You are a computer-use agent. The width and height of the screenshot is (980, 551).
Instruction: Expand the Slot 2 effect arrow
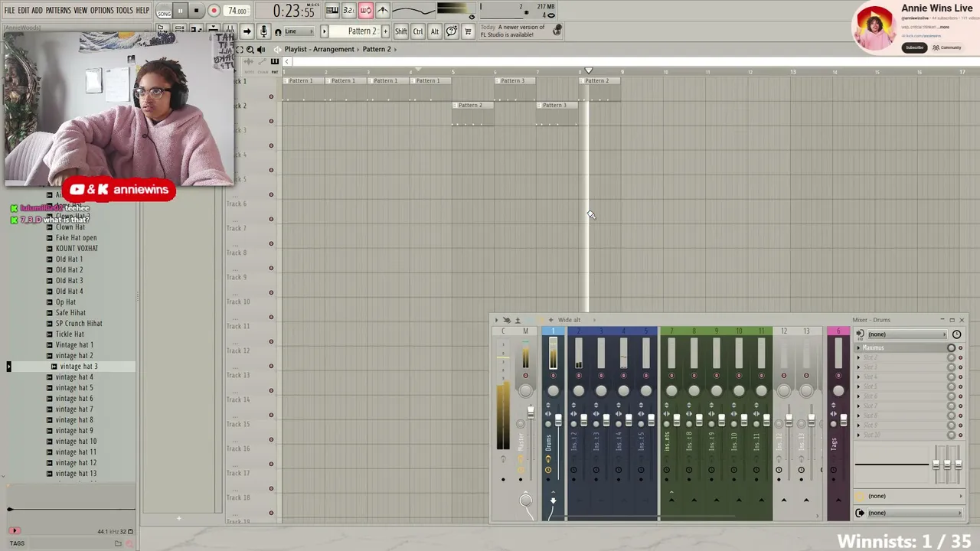tap(858, 358)
